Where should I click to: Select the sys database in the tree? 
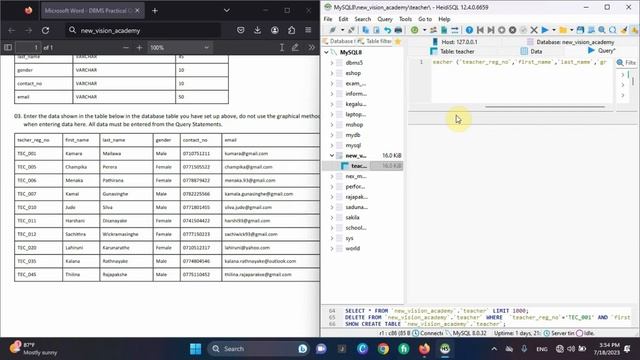point(349,238)
